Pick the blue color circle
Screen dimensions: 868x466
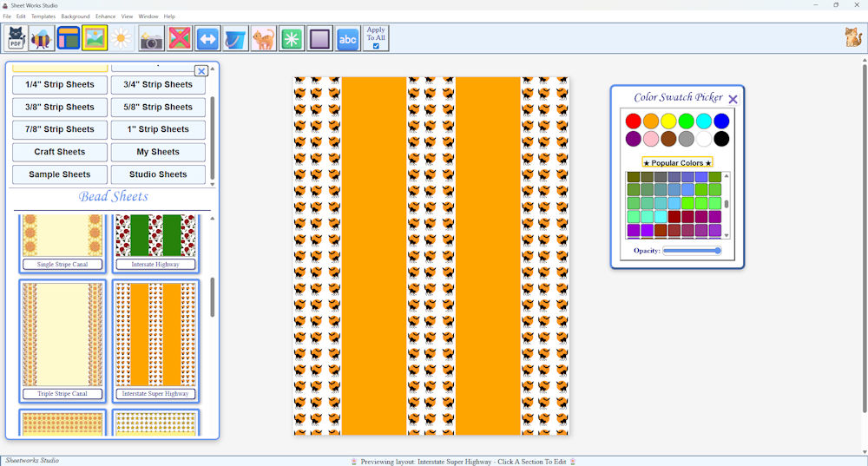pyautogui.click(x=721, y=121)
